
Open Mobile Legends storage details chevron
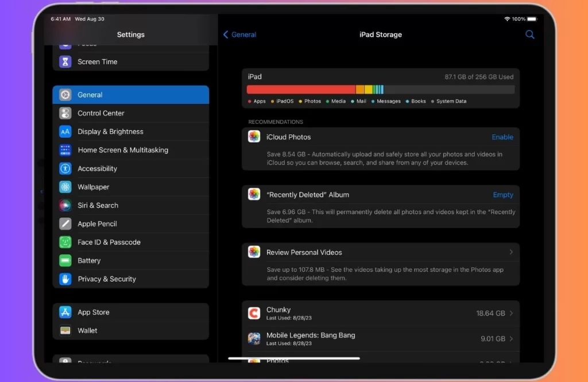[x=511, y=338]
